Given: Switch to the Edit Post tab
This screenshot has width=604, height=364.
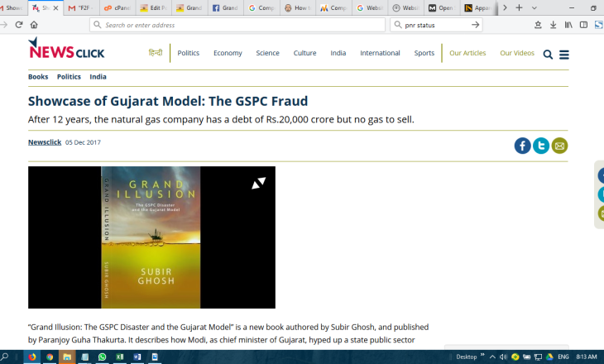Looking at the screenshot, I should click(153, 7).
